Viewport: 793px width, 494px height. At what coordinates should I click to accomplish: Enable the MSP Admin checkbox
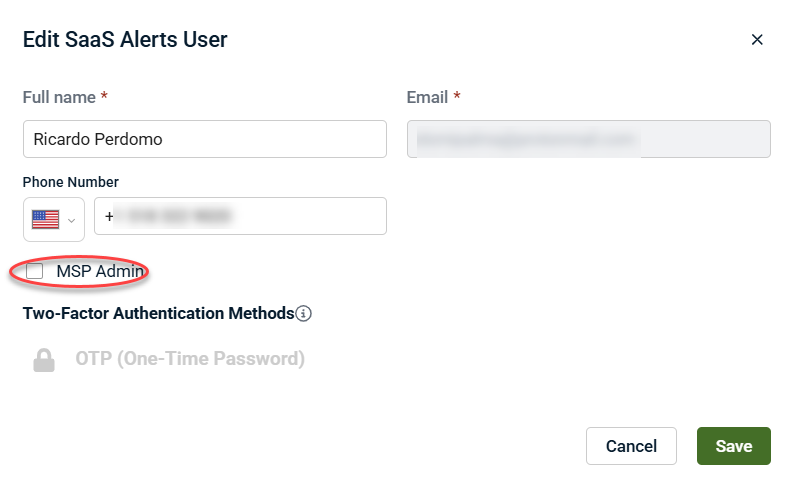point(35,271)
